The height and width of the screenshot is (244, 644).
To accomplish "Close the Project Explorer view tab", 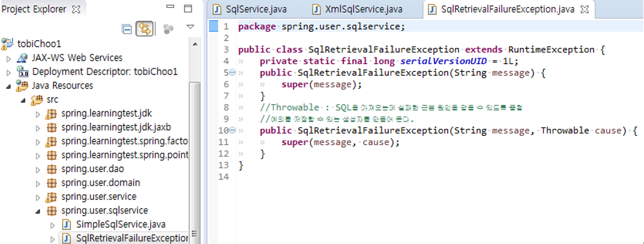I will point(76,9).
